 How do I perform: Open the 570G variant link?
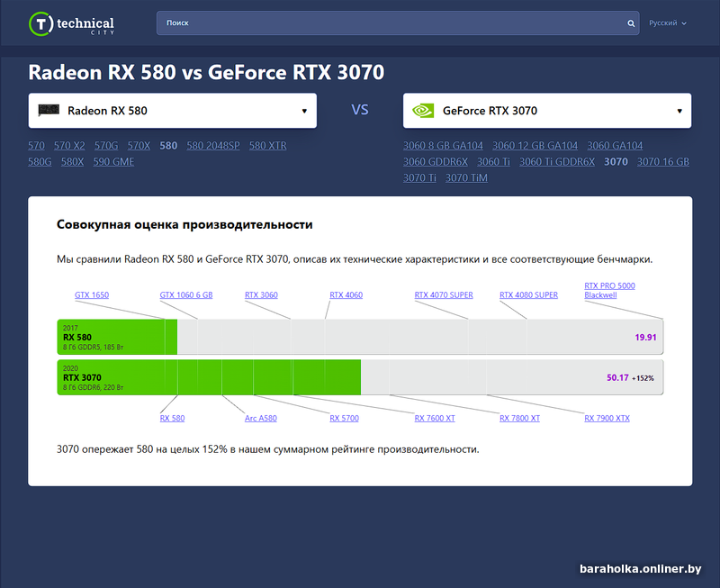click(106, 146)
